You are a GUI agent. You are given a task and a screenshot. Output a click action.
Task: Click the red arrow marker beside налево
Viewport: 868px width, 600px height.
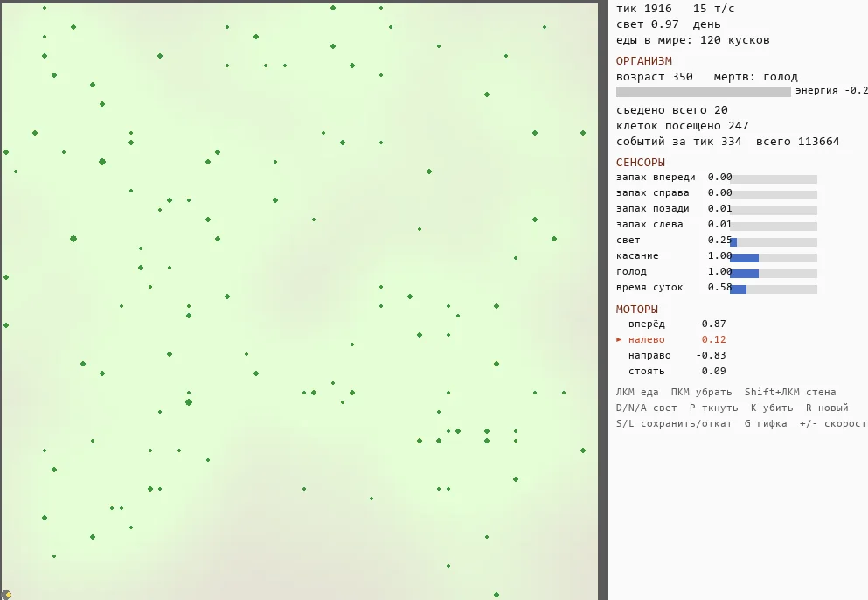coord(619,339)
